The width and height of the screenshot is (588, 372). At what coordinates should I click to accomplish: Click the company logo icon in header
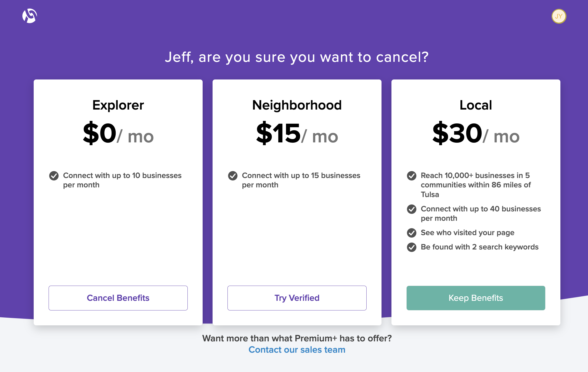tap(30, 16)
